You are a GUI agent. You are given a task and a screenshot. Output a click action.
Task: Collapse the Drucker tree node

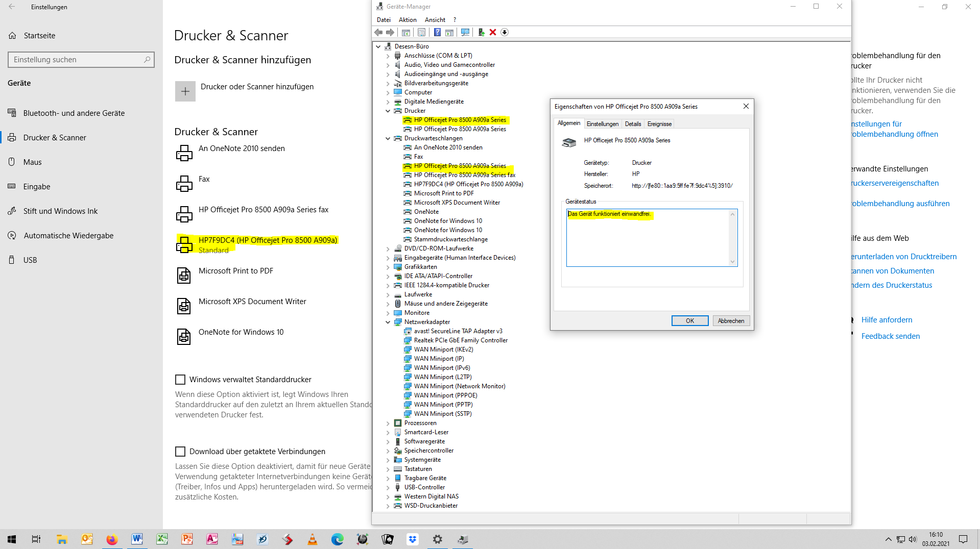(388, 111)
